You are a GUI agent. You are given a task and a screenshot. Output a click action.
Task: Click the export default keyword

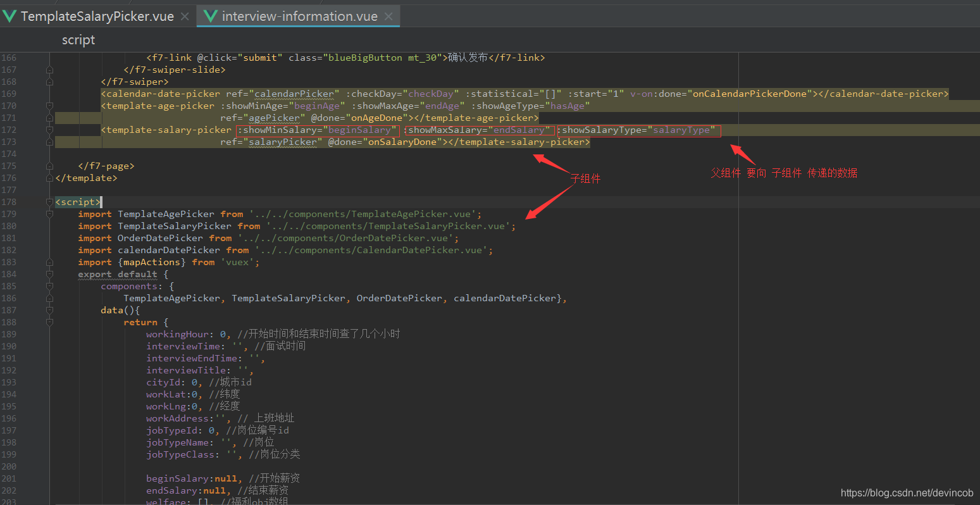[x=118, y=274]
